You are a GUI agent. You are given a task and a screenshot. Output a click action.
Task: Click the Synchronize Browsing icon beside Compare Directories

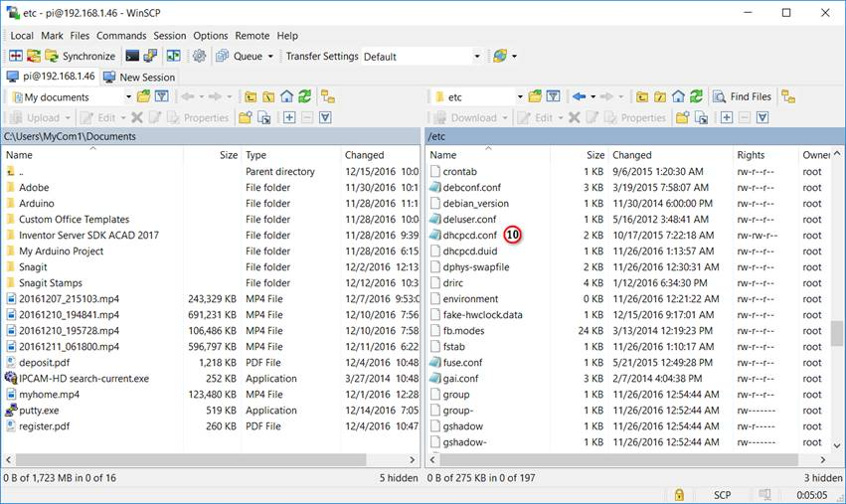coord(34,56)
